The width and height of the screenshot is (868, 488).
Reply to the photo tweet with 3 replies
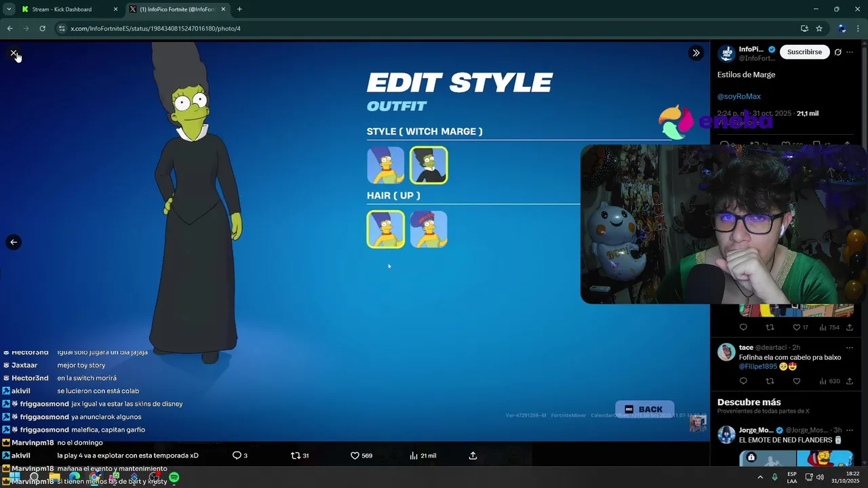tap(240, 455)
